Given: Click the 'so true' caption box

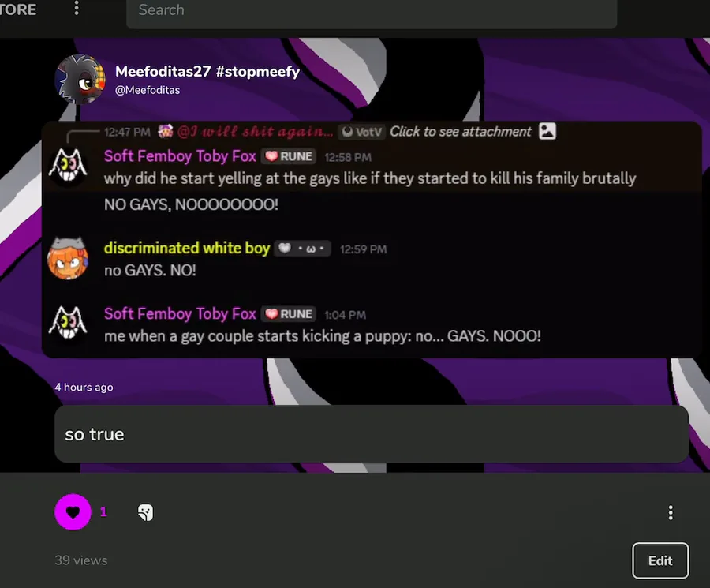Looking at the screenshot, I should [x=372, y=434].
